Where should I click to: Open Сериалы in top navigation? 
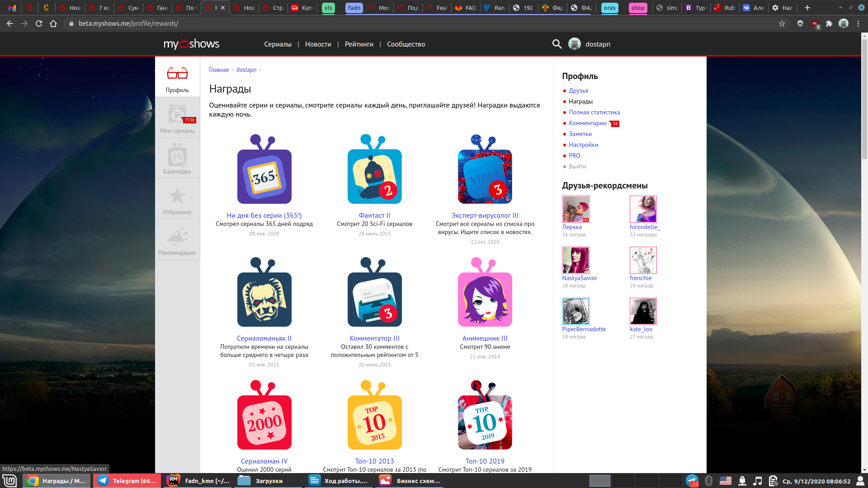(278, 44)
